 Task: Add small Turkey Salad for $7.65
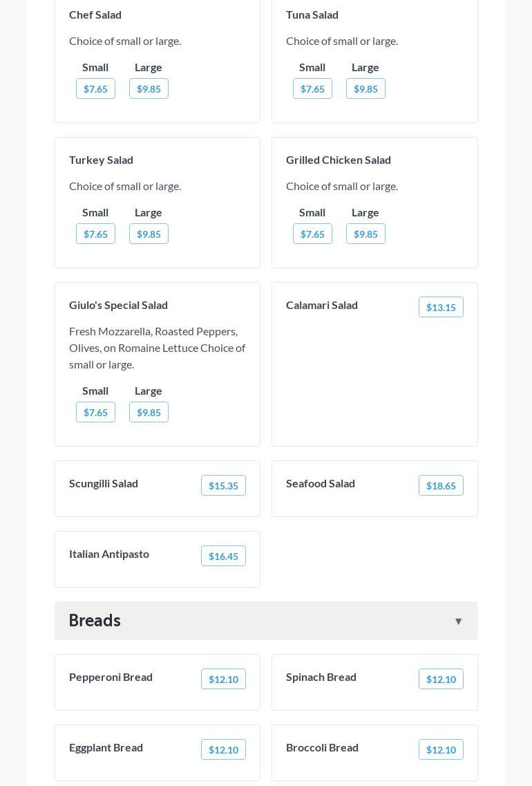95,234
